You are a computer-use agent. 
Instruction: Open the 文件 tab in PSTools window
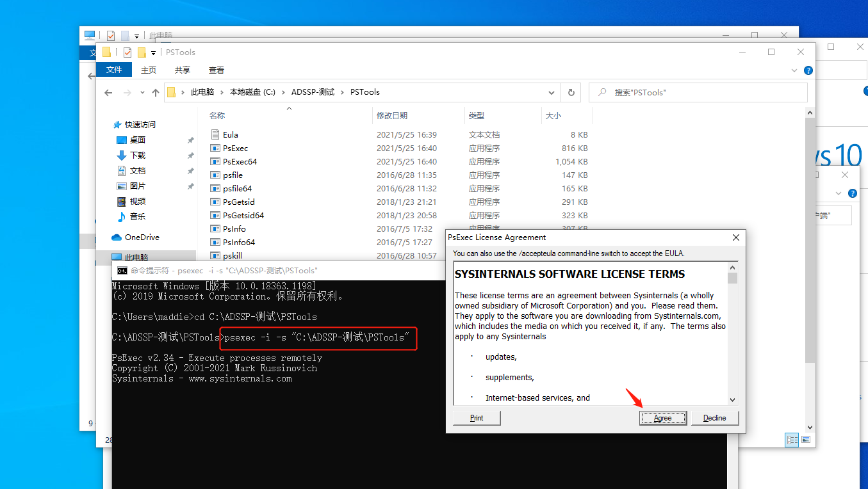114,70
